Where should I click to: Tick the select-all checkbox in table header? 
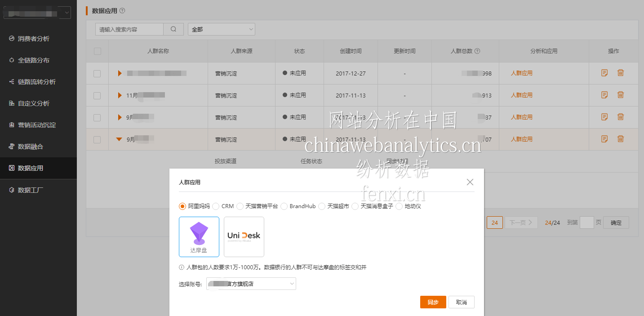tap(98, 51)
